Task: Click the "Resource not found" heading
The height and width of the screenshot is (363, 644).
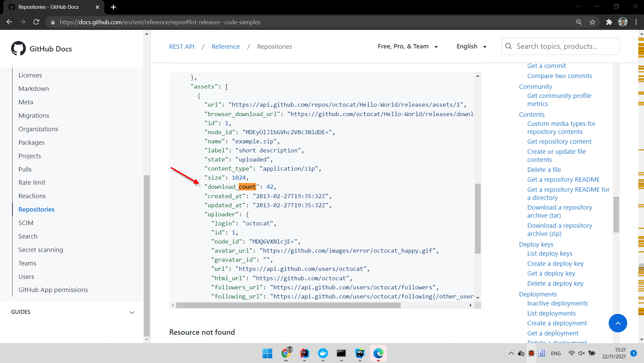Action: click(202, 332)
